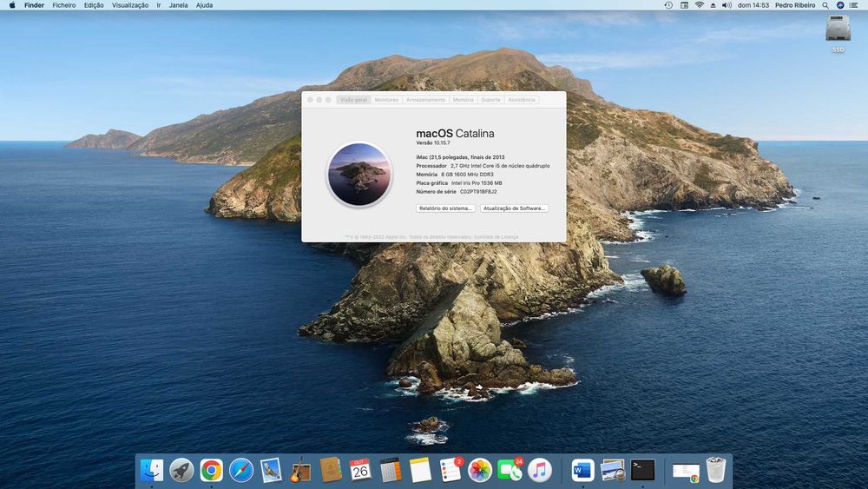Launch Microsoft Word from the dock
The height and width of the screenshot is (489, 868).
pyautogui.click(x=582, y=470)
